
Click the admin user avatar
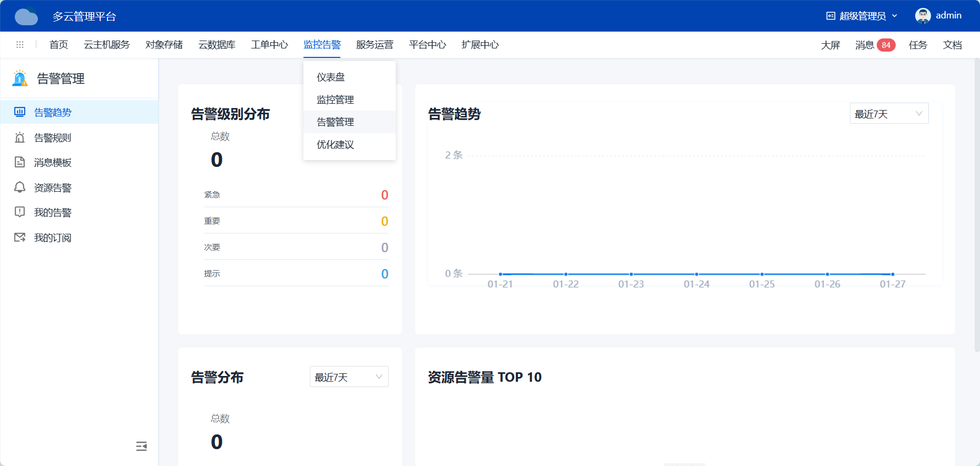coord(923,16)
